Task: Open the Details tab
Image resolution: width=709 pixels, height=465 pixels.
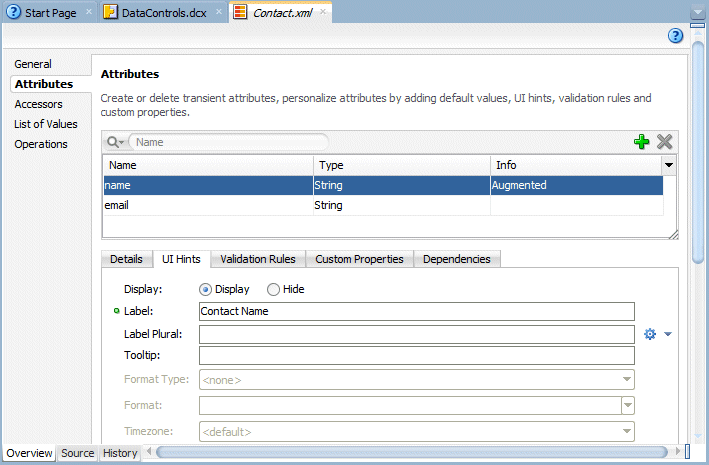Action: pyautogui.click(x=126, y=259)
